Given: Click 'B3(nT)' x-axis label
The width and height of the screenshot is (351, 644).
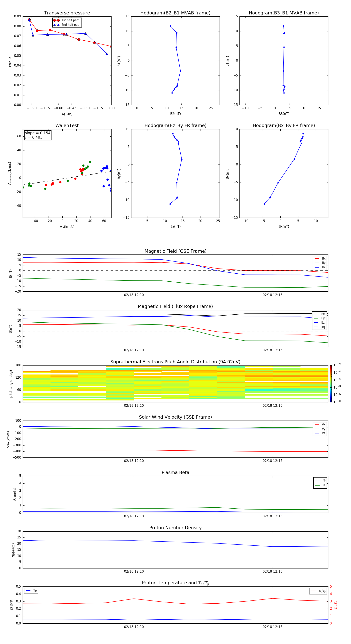Looking at the screenshot, I should (x=284, y=114).
